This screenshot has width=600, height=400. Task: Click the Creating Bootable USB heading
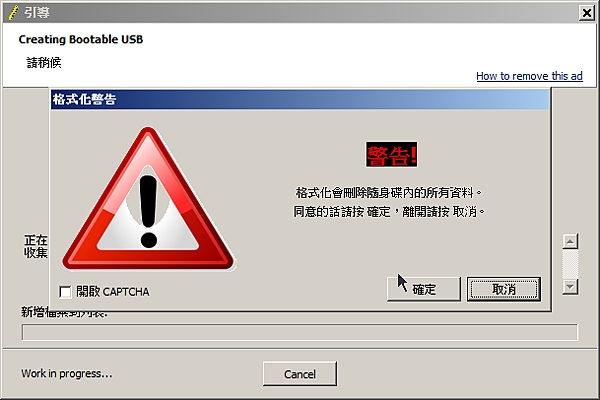pyautogui.click(x=81, y=39)
